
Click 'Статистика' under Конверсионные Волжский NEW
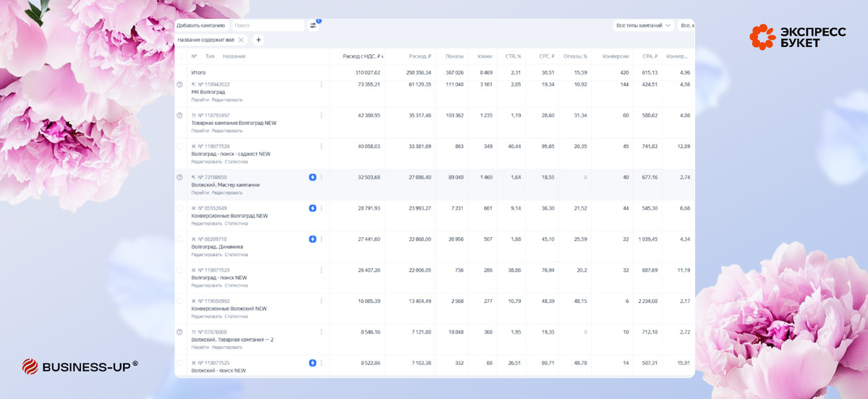[x=237, y=317]
